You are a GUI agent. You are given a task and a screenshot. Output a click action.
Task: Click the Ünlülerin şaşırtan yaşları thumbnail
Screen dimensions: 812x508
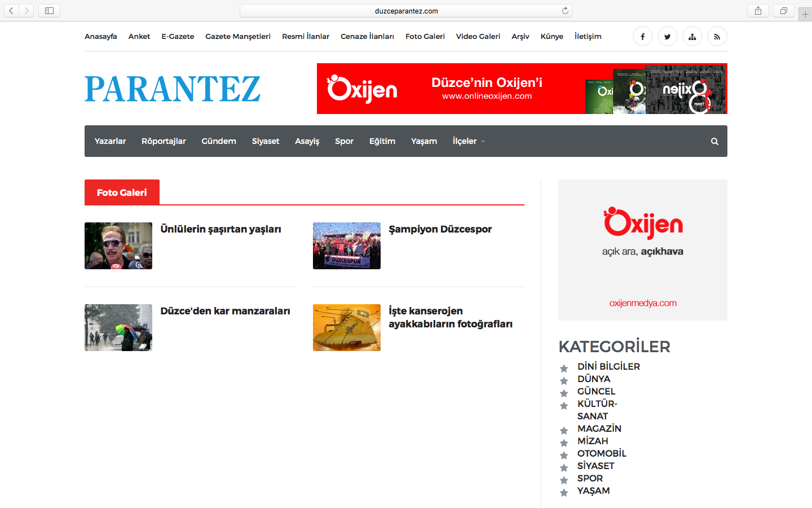(x=118, y=246)
